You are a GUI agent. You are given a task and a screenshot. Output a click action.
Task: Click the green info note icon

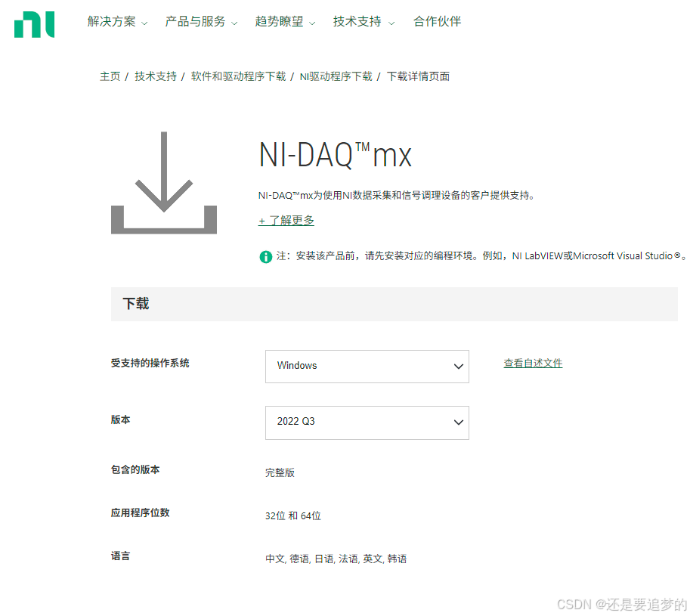266,256
